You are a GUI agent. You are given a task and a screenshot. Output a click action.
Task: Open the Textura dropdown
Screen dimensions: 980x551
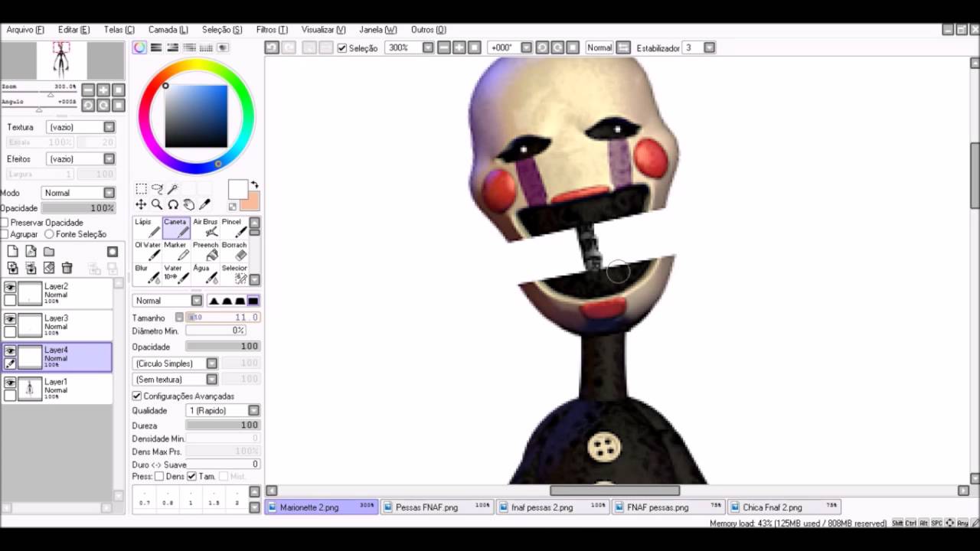[x=80, y=127]
